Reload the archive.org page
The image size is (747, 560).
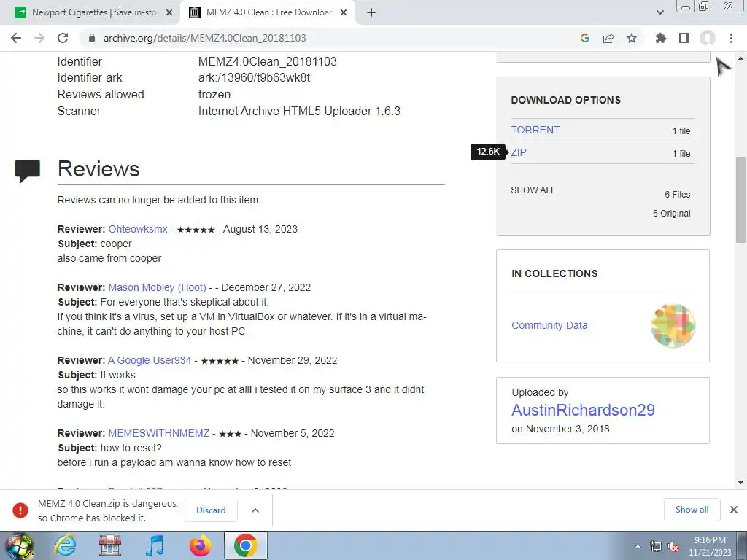point(63,38)
